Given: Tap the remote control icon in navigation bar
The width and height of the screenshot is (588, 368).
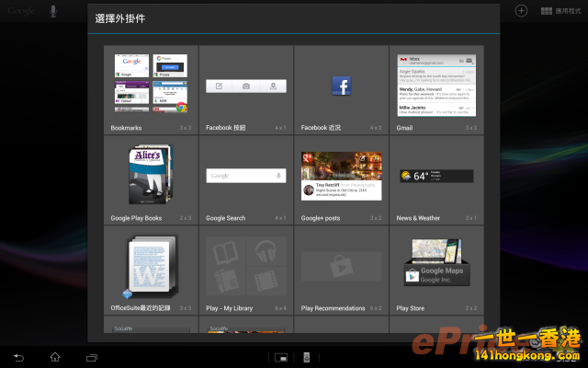Looking at the screenshot, I should click(306, 358).
